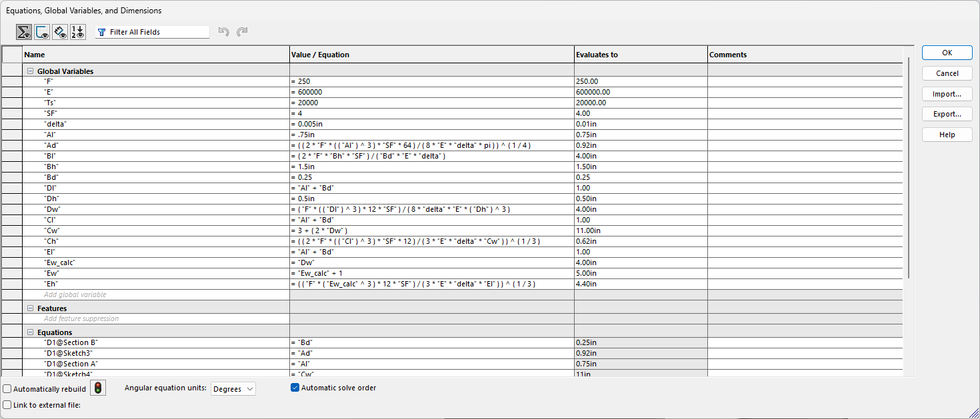This screenshot has height=419, width=980.
Task: Select the "SF" variable name
Action: pyautogui.click(x=50, y=113)
